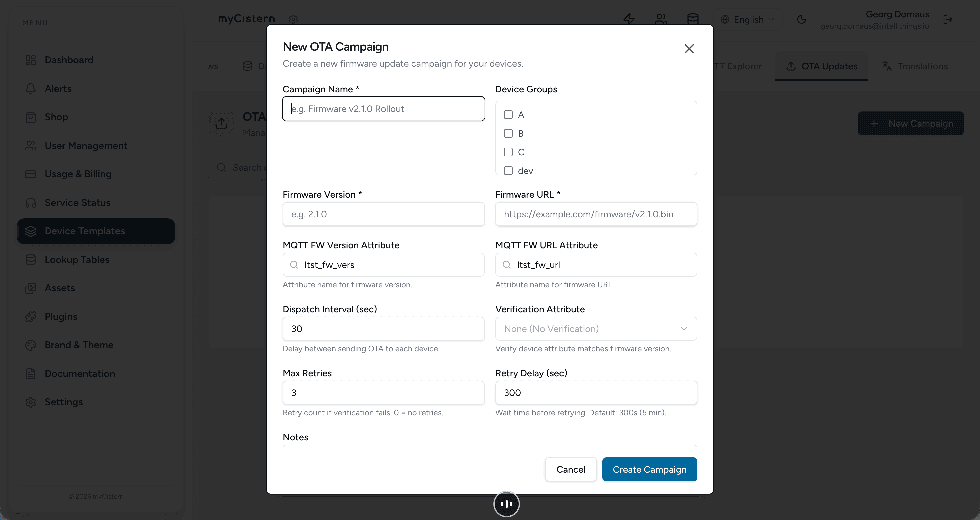This screenshot has width=980, height=520.
Task: Focus the Firmware URL input field
Action: 596,214
